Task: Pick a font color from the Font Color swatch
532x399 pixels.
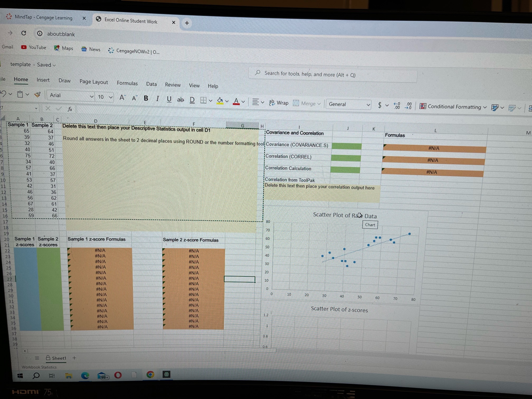Action: coord(236,102)
